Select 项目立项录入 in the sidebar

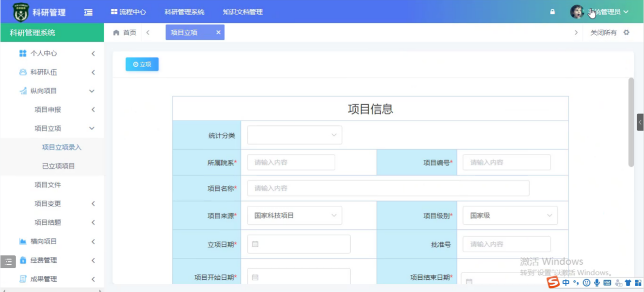point(62,147)
